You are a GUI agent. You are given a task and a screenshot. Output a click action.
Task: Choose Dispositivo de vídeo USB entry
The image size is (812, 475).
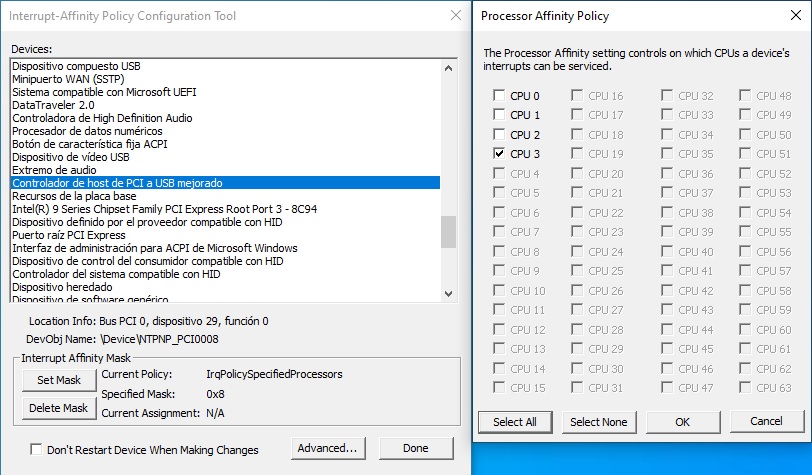click(x=71, y=157)
